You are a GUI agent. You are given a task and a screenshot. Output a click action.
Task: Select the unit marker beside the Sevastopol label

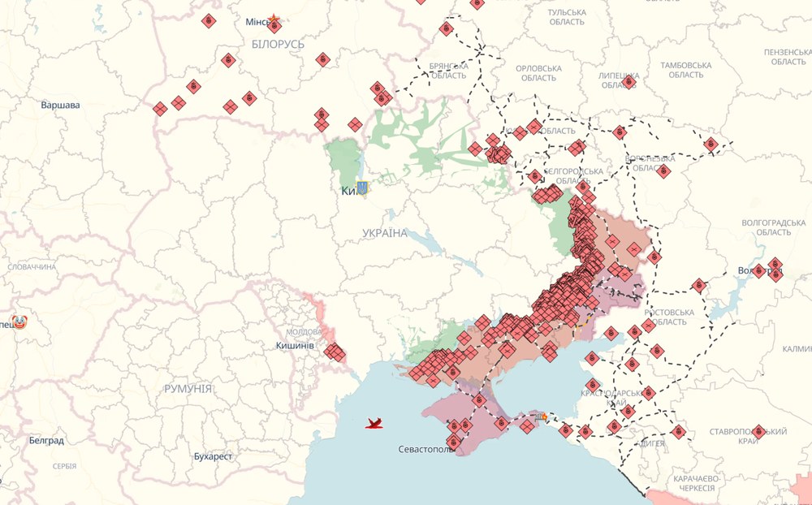coord(453,442)
